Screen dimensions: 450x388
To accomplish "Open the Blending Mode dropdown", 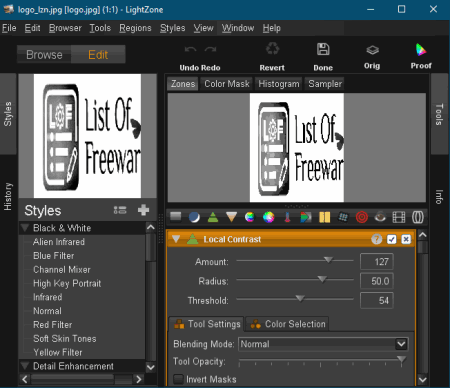I will 323,344.
